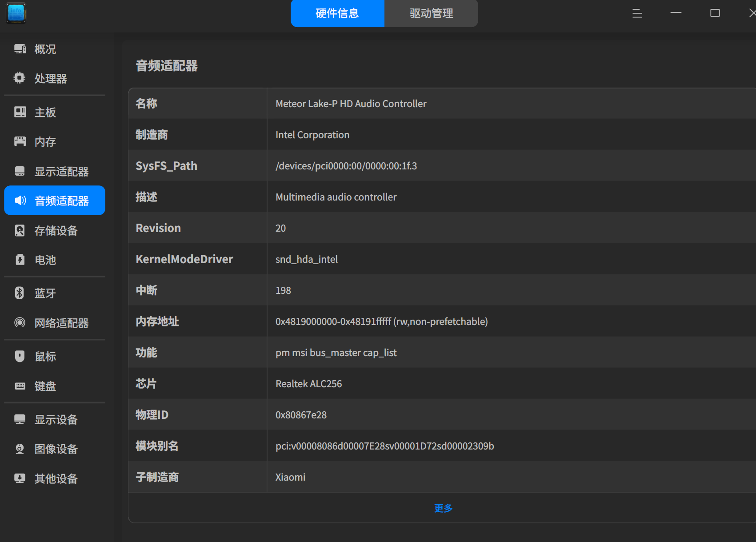Click the 音频适配器 section heading
This screenshot has height=542, width=756.
167,66
